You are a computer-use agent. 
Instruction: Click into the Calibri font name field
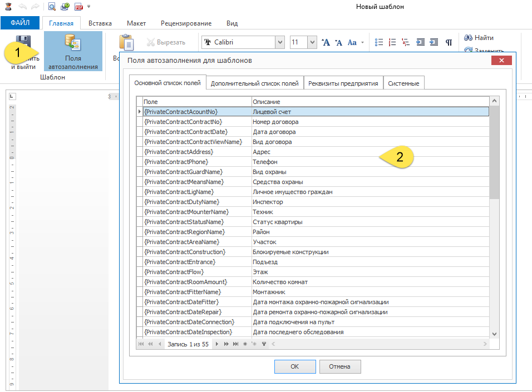[239, 42]
